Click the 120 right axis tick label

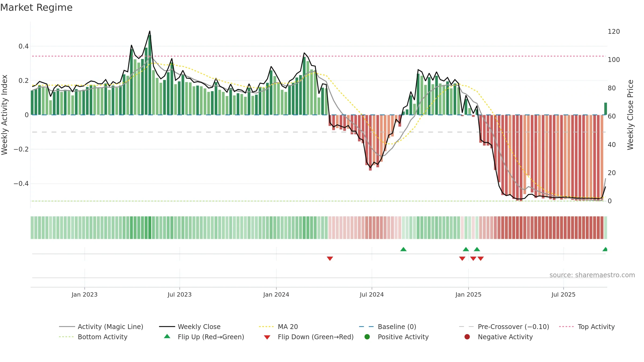click(614, 32)
